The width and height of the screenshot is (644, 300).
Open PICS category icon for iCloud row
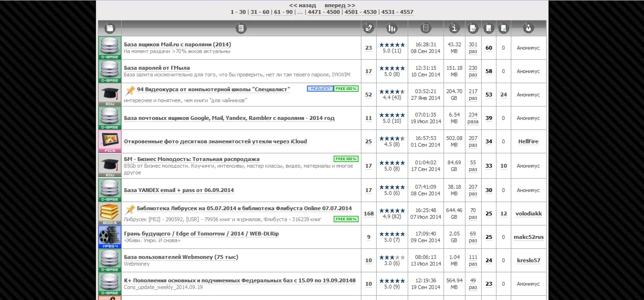(110, 141)
